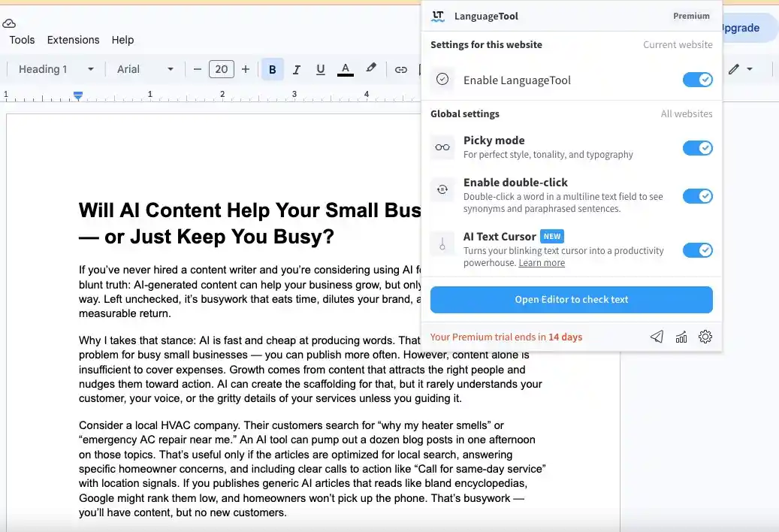
Task: Open the Arial font dropdown
Action: pyautogui.click(x=145, y=70)
